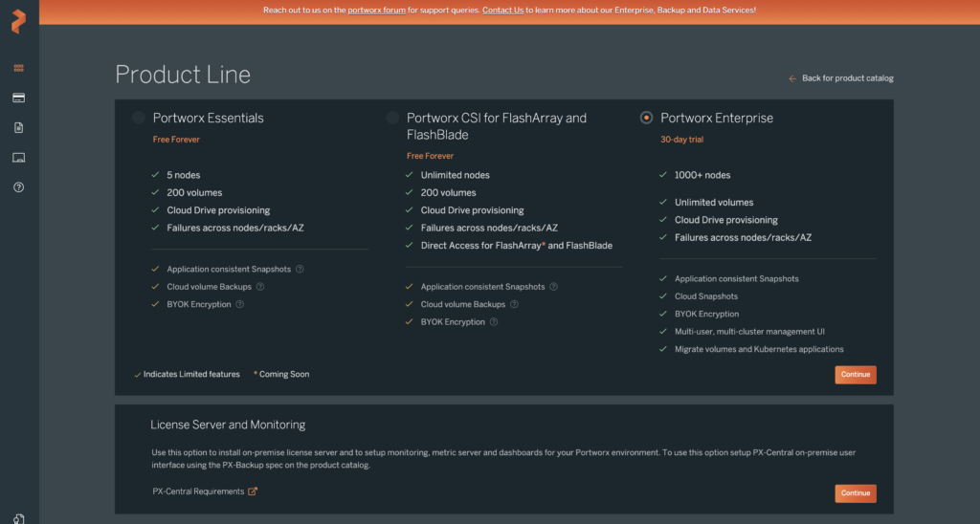The image size is (980, 524).
Task: Go back via 'Back for product catalog'
Action: point(847,78)
